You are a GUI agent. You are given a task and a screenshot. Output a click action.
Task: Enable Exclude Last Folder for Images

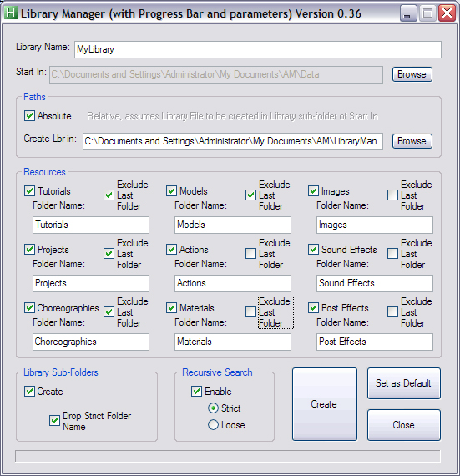(392, 195)
